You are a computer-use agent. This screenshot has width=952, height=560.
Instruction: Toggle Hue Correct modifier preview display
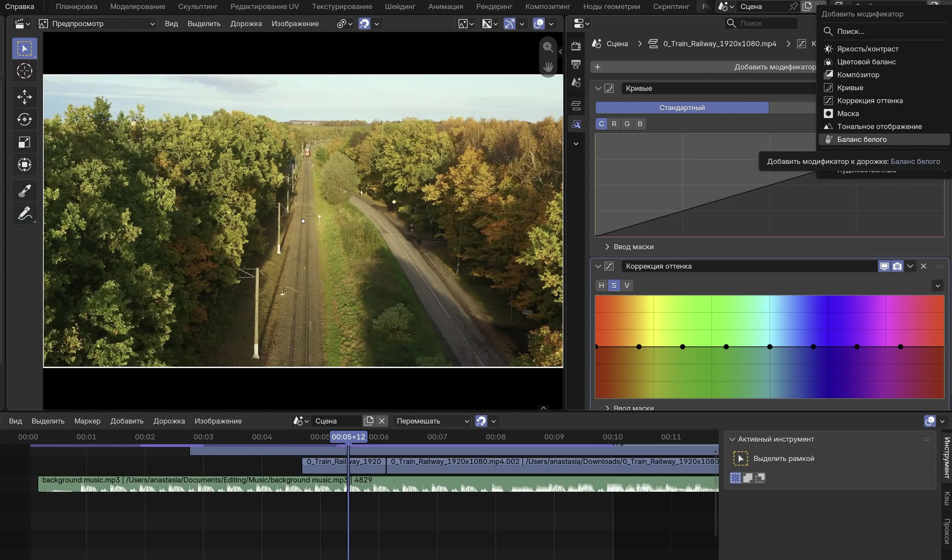[884, 266]
